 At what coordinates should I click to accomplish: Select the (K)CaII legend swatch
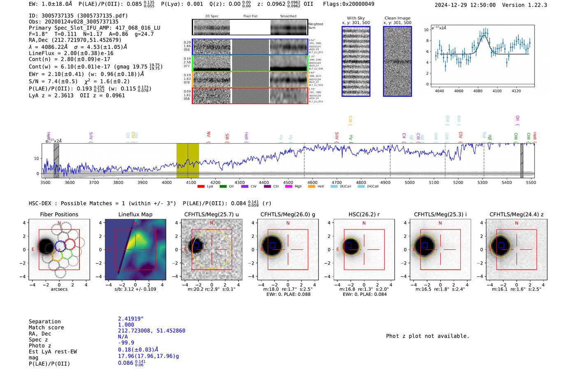[x=334, y=186]
